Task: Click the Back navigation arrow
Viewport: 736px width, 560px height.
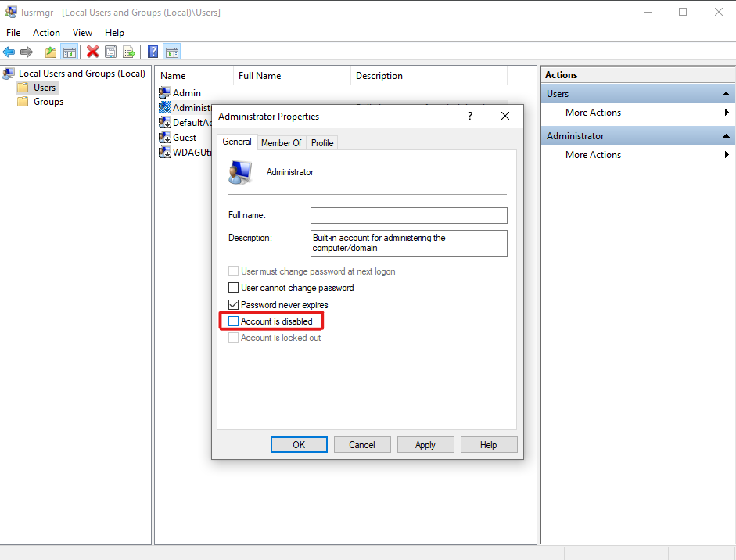Action: pos(8,52)
